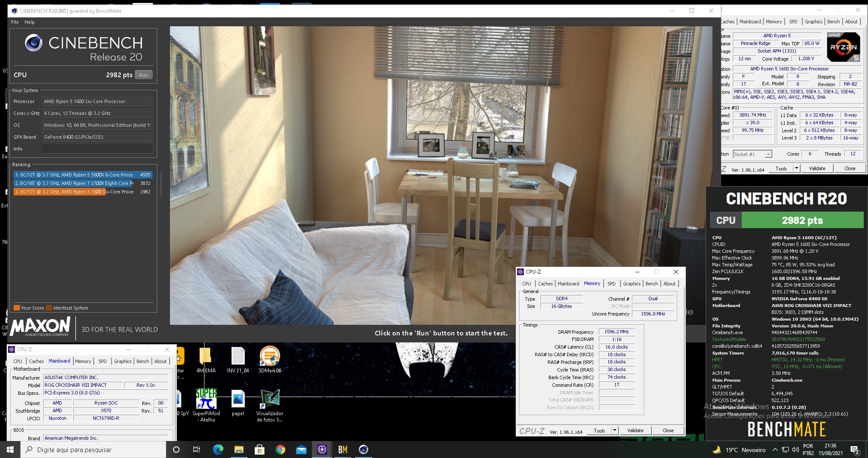The image size is (868, 458).
Task: Open Mainboard tab in Memory CPU-Z window
Action: tap(568, 284)
